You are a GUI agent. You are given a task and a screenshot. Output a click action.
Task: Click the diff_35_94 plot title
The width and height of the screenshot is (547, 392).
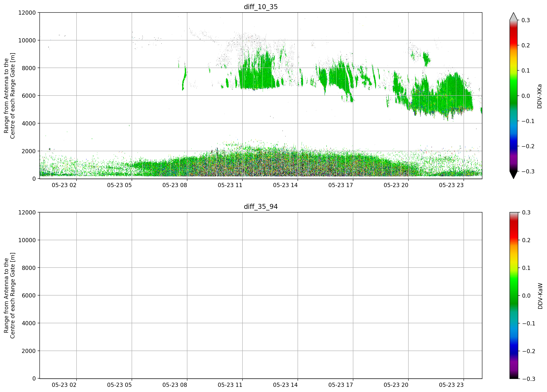pyautogui.click(x=261, y=207)
